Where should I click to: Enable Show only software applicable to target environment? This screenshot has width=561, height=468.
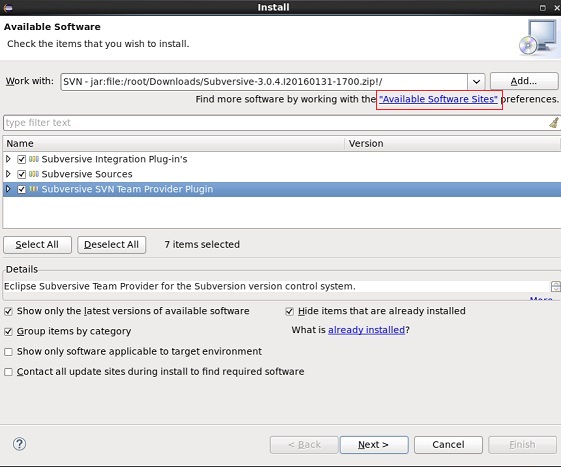click(x=8, y=352)
